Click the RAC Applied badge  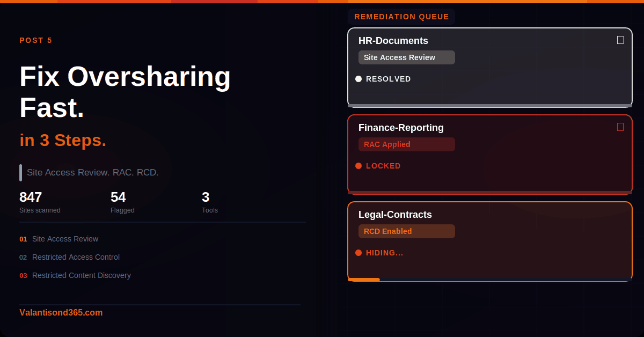(x=406, y=144)
